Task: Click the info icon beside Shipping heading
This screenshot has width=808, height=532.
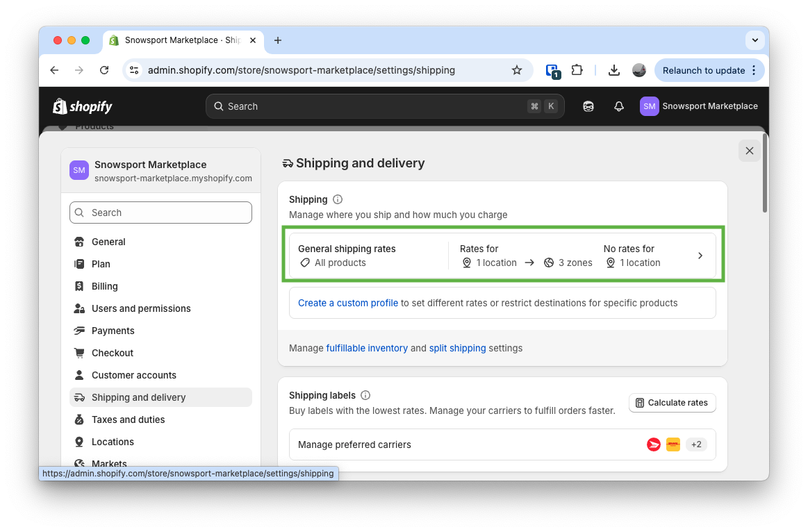Action: click(337, 199)
